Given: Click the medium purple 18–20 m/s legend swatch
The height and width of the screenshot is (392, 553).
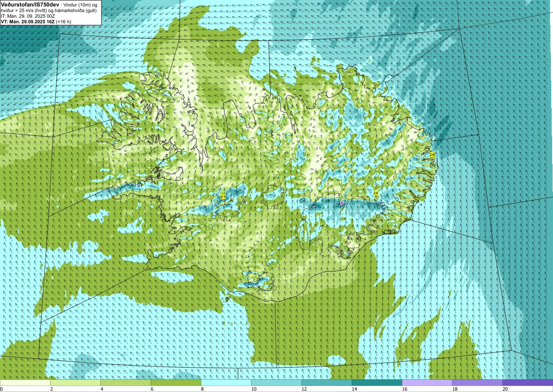Looking at the screenshot, I should pyautogui.click(x=477, y=383).
